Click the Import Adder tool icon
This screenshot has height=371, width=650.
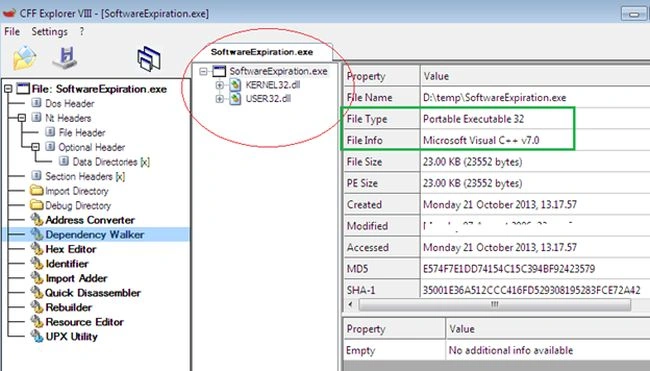click(x=36, y=278)
